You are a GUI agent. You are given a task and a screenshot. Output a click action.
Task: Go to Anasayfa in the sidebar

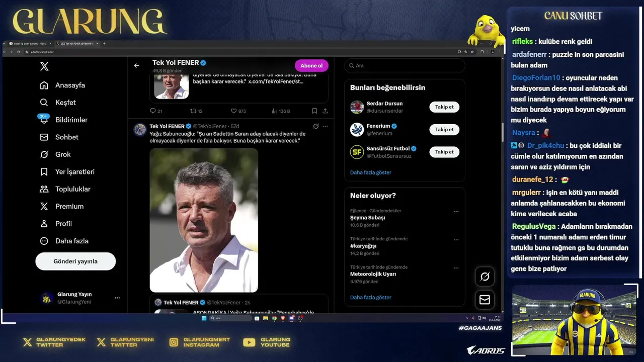tap(62, 85)
